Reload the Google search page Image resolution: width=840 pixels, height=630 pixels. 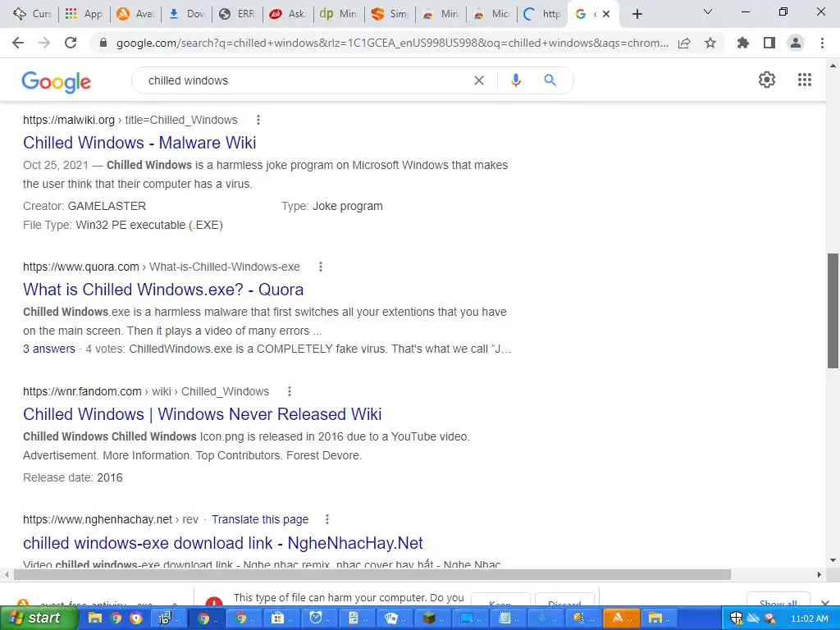pyautogui.click(x=71, y=43)
